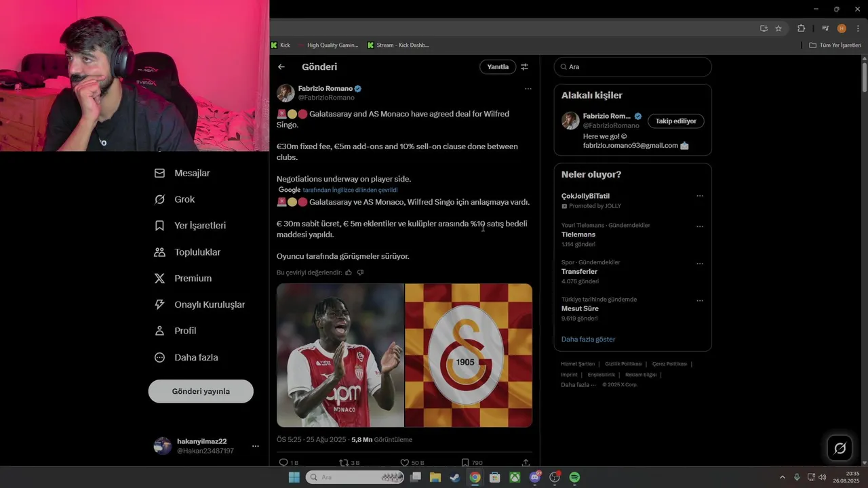The image size is (868, 488).
Task: Bookmark this page with star icon
Action: pos(778,28)
